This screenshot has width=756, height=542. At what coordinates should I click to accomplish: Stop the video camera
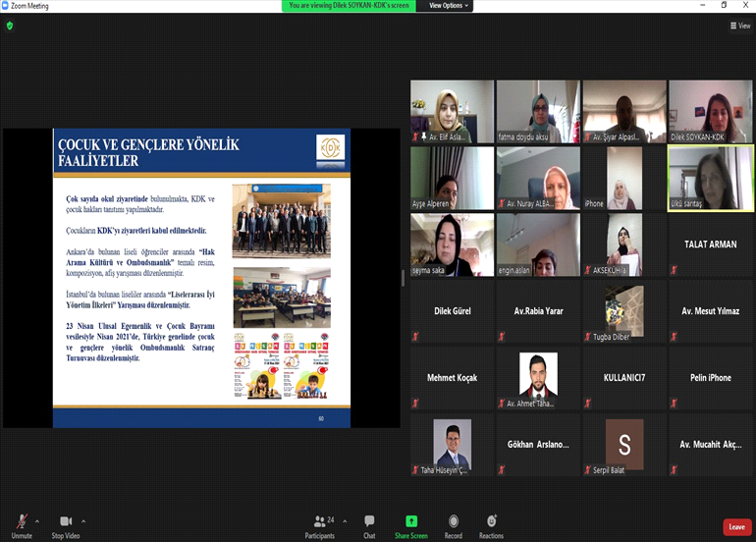[65, 522]
